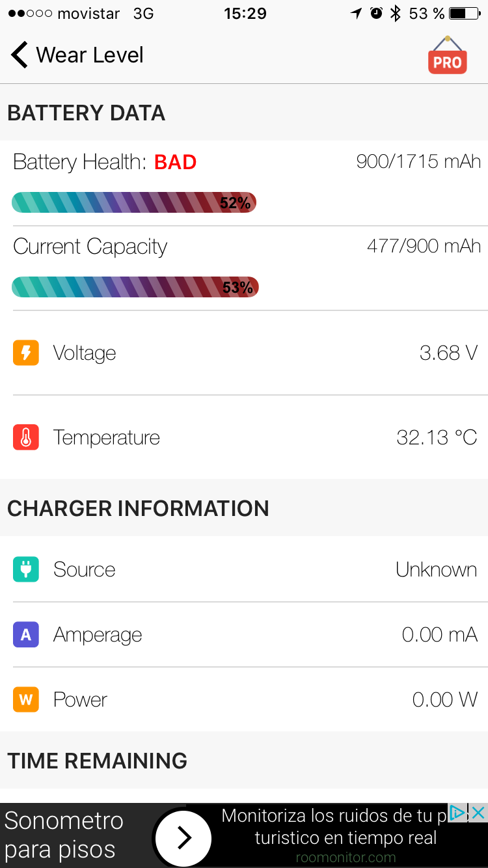Open the roomonitor.com ad link
The width and height of the screenshot is (488, 868).
[x=346, y=858]
